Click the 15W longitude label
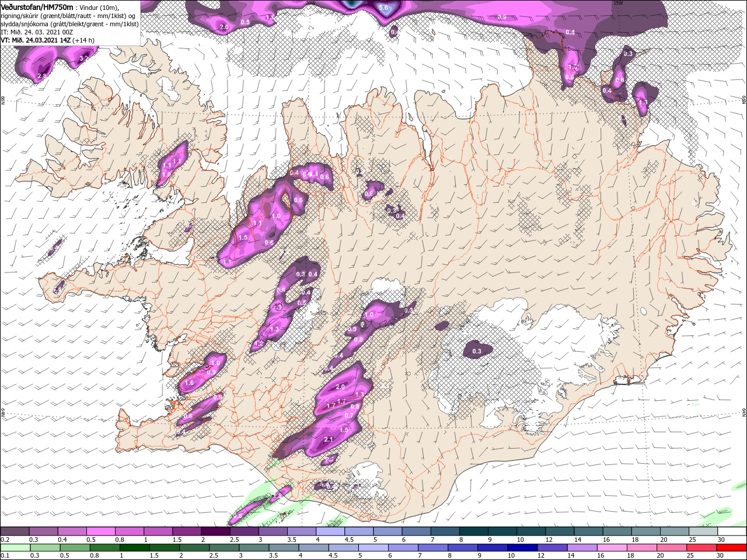 tap(618, 3)
